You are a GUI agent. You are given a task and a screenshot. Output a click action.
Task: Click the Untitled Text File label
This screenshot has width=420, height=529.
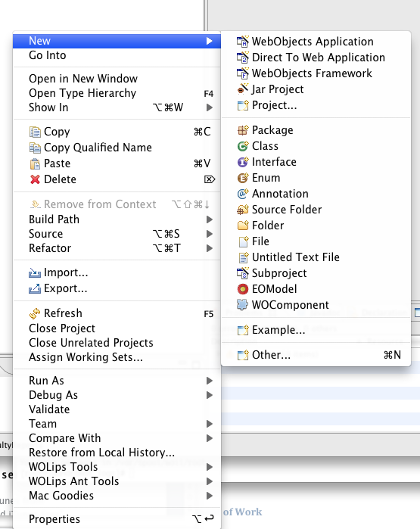pyautogui.click(x=296, y=257)
